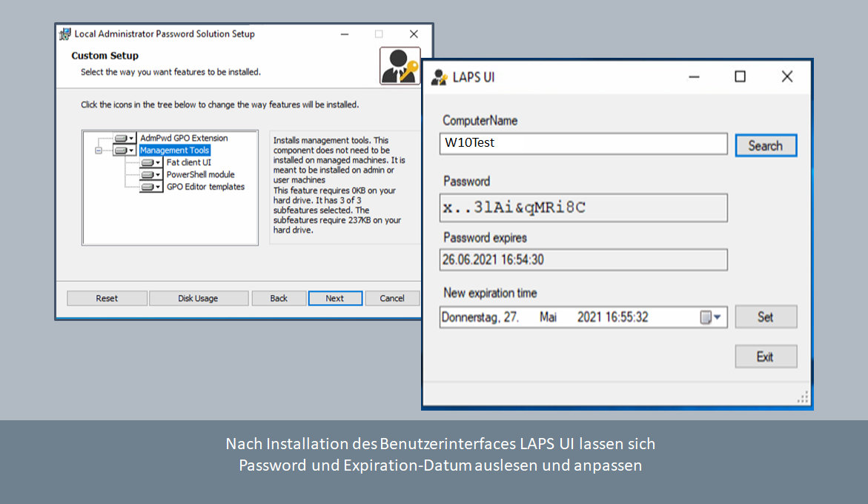Click the LAPS UI title bar icon

(440, 77)
